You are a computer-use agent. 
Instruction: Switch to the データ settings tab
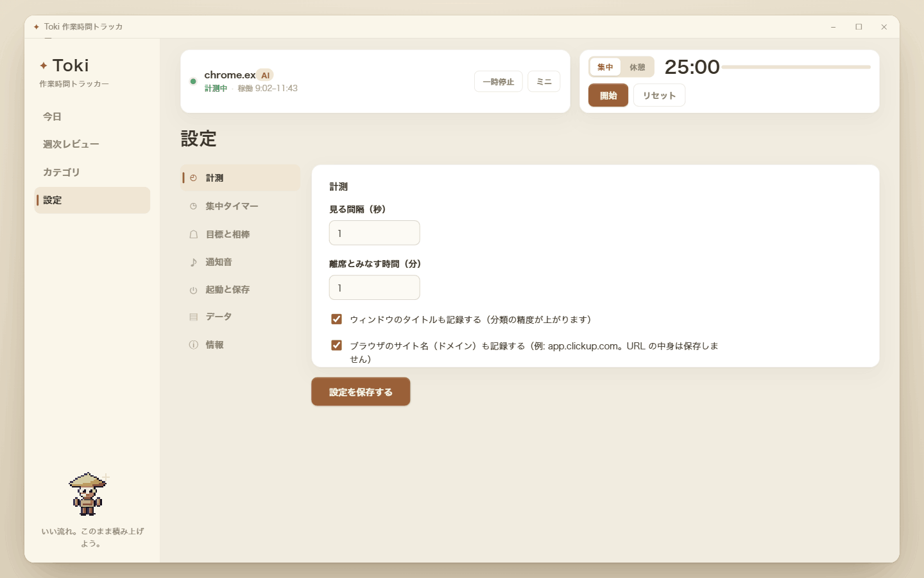pos(241,317)
